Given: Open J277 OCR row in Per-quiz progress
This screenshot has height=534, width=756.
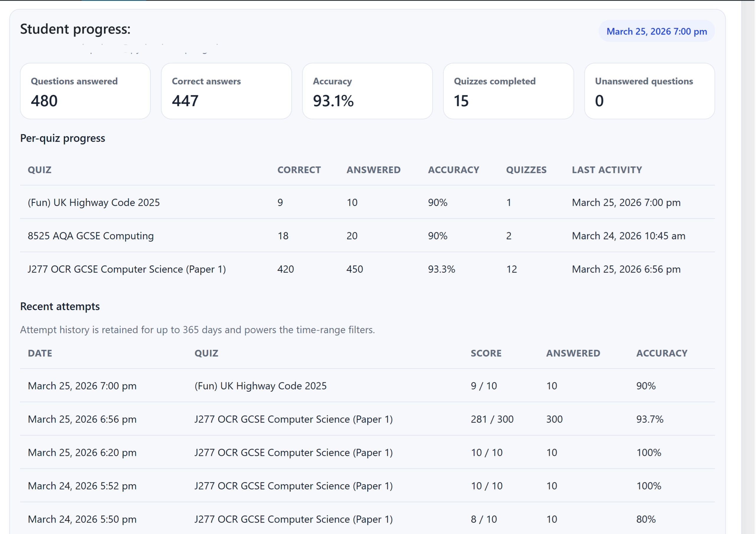Looking at the screenshot, I should tap(127, 269).
